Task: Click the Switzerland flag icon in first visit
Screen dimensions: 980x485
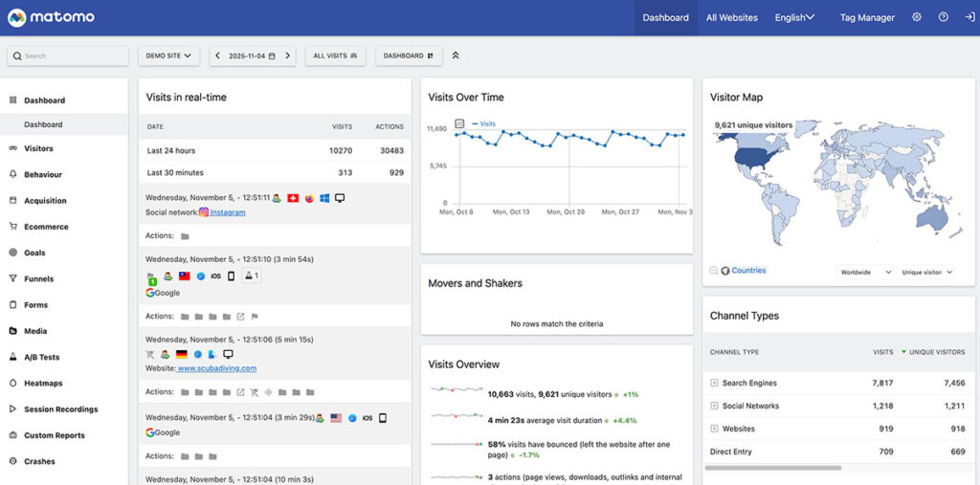Action: (293, 198)
